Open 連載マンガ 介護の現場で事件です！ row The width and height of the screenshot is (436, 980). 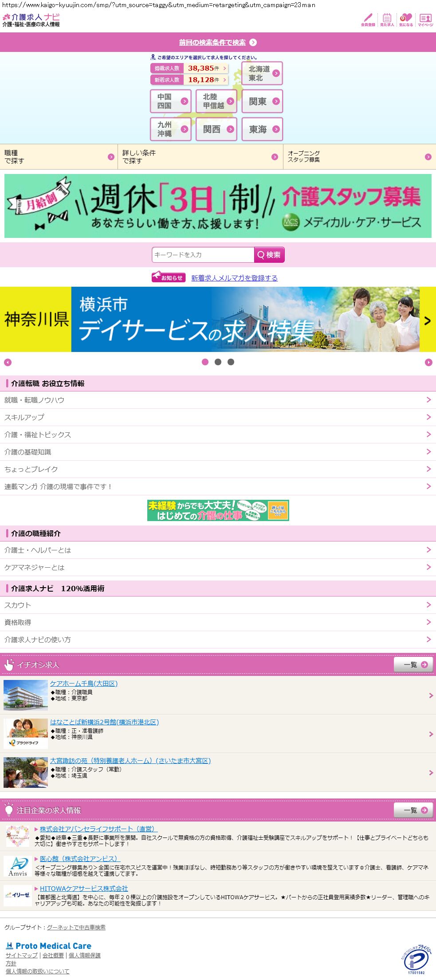click(218, 486)
